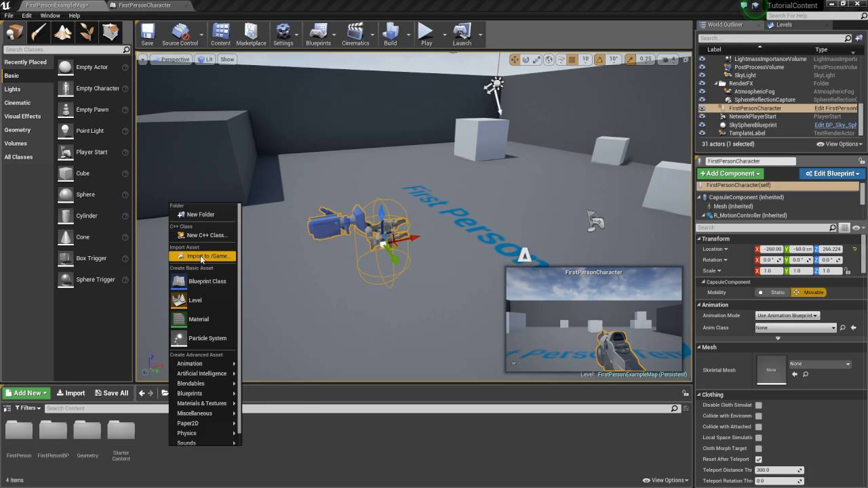
Task: Collapse the Clothing section
Action: [x=699, y=394]
